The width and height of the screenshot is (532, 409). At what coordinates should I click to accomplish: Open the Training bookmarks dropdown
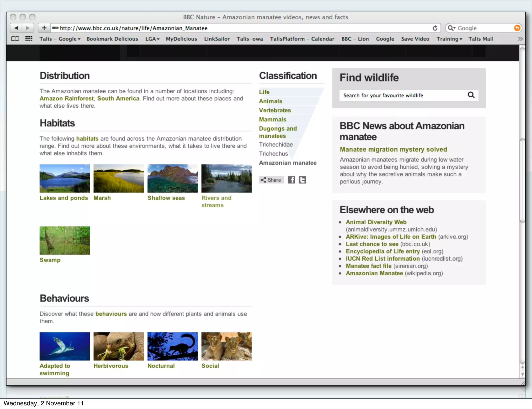pyautogui.click(x=449, y=39)
